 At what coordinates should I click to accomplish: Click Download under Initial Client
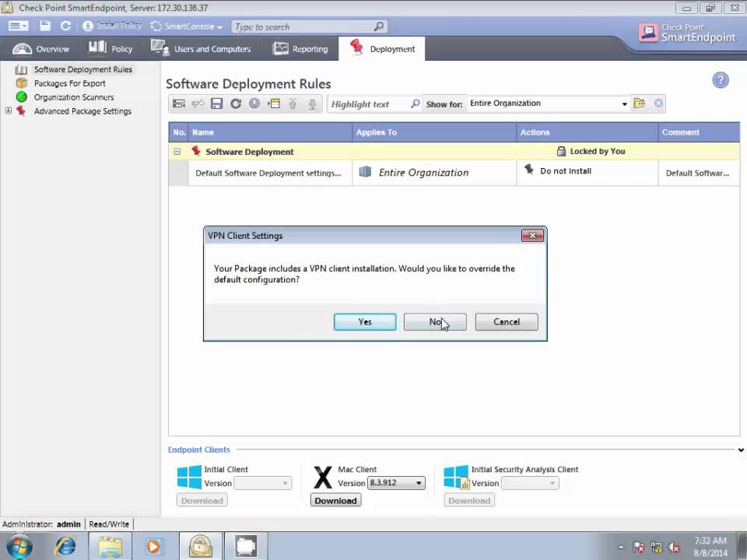coord(202,500)
